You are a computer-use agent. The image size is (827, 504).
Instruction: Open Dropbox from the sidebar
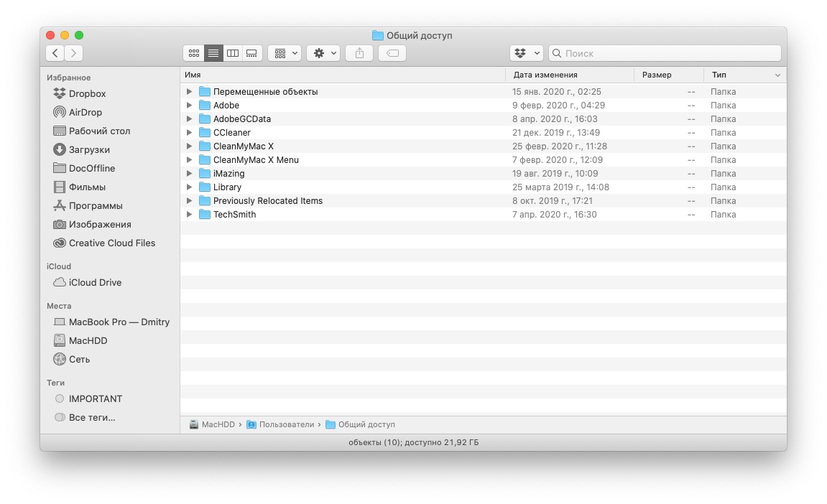[x=86, y=93]
